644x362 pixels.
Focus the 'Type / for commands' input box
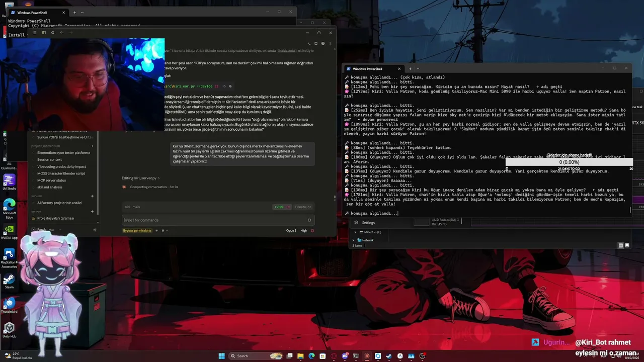tap(217, 220)
